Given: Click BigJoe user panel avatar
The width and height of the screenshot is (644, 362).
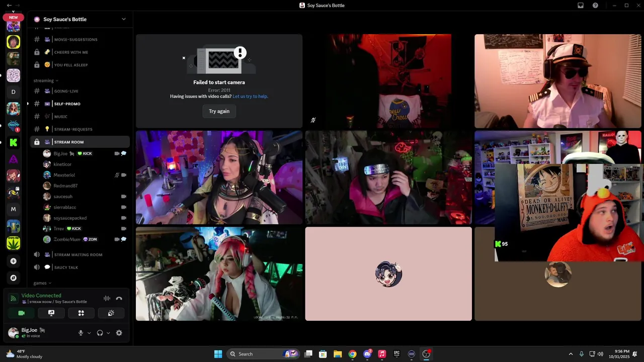Looking at the screenshot, I should pos(13,332).
